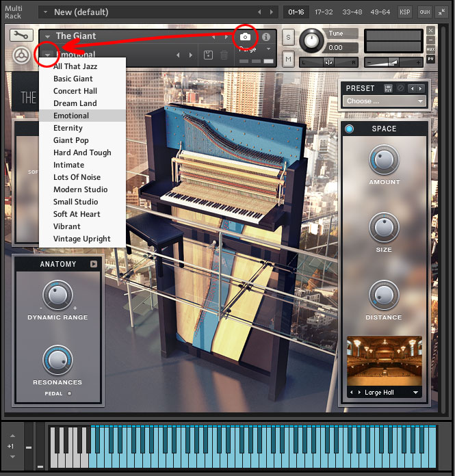
Task: Switch to rack page 49-64
Action: (x=380, y=12)
